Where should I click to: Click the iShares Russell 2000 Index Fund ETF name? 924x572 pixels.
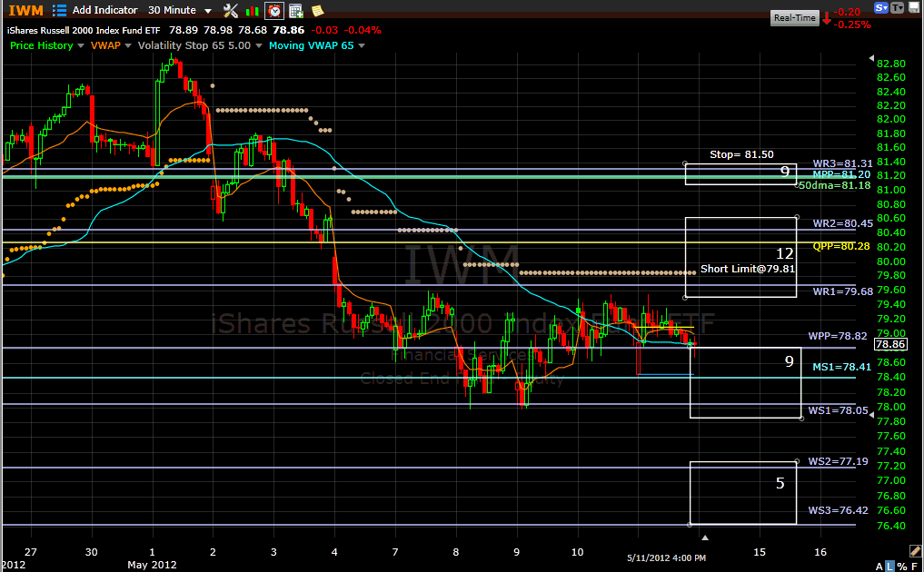pyautogui.click(x=84, y=30)
